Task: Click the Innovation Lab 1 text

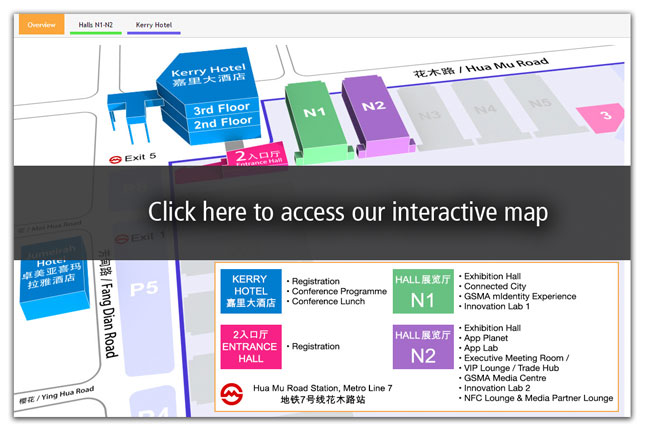Action: [497, 306]
